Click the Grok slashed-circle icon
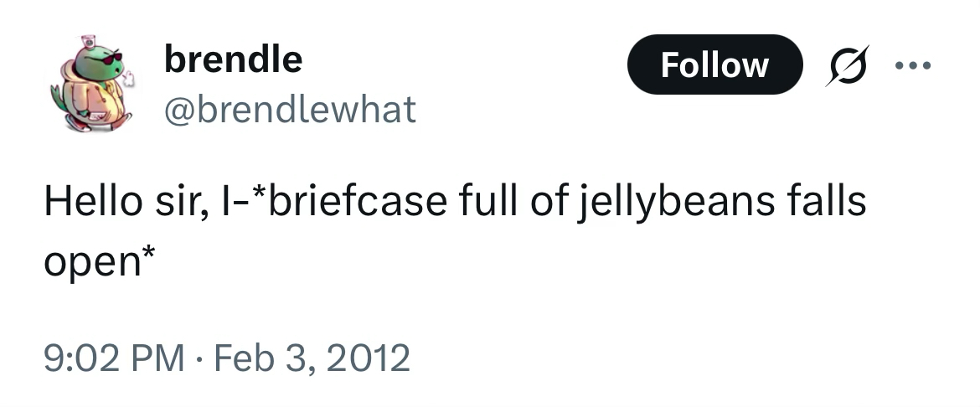This screenshot has width=980, height=407. pos(847,65)
